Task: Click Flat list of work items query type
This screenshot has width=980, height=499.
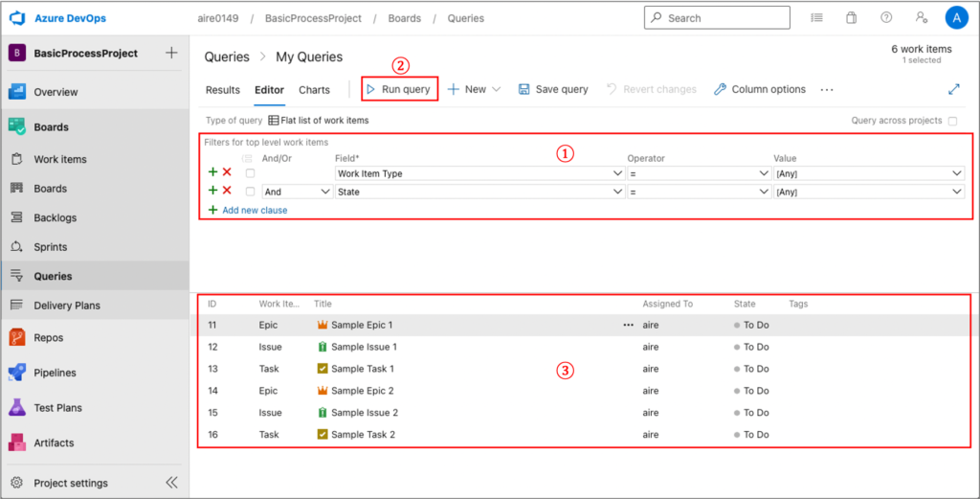Action: click(319, 120)
